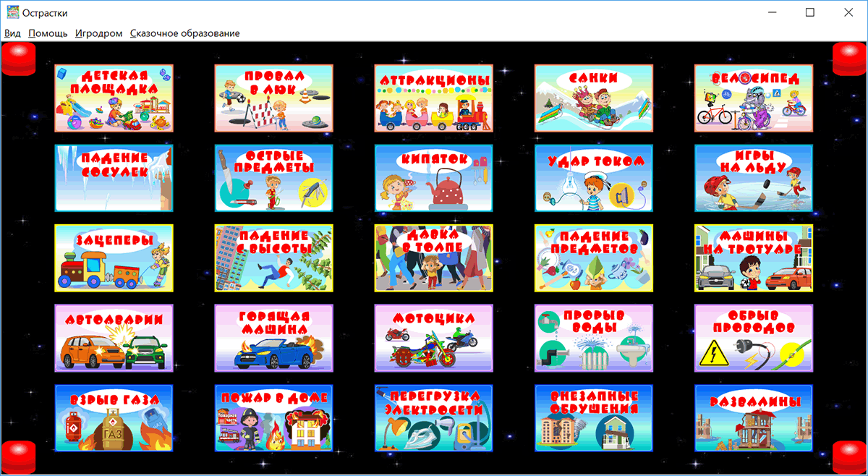Viewport: 868px width, 476px height.
Task: Open the Вид menu
Action: [12, 33]
